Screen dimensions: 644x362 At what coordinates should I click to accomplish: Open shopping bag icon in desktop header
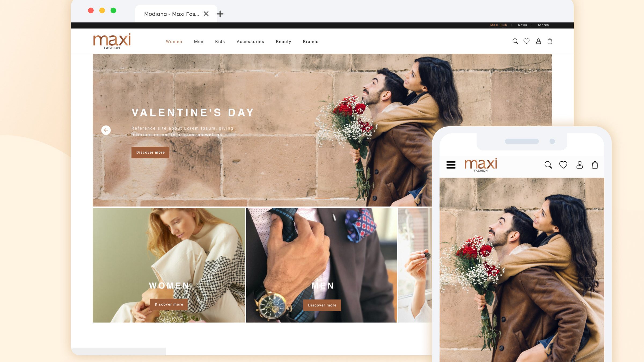coord(550,41)
